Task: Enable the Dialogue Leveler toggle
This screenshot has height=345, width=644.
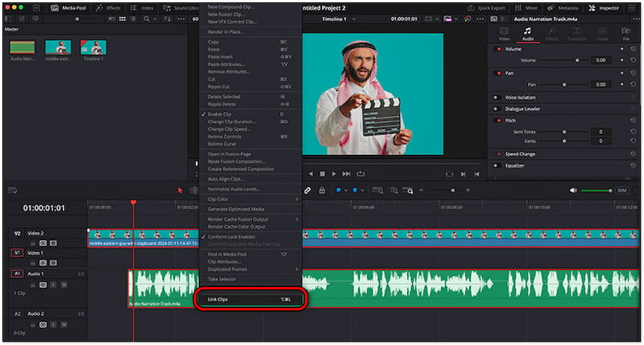Action: point(497,108)
